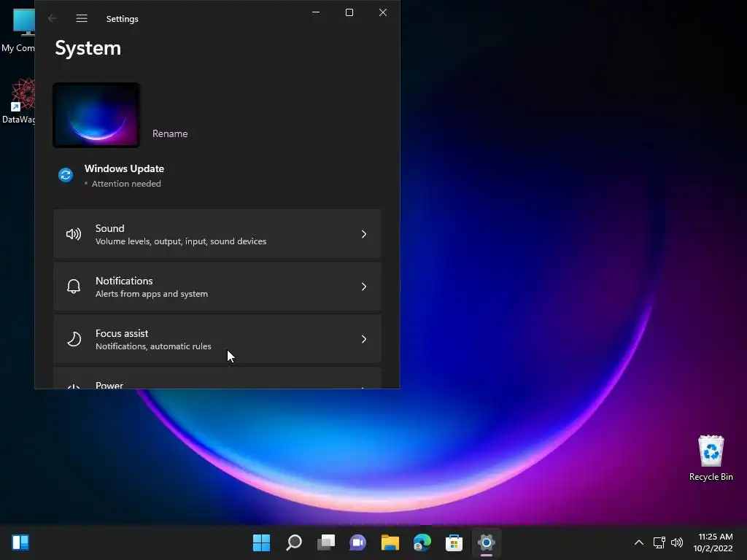747x560 pixels.
Task: Open the Focus assist settings row
Action: pos(217,339)
